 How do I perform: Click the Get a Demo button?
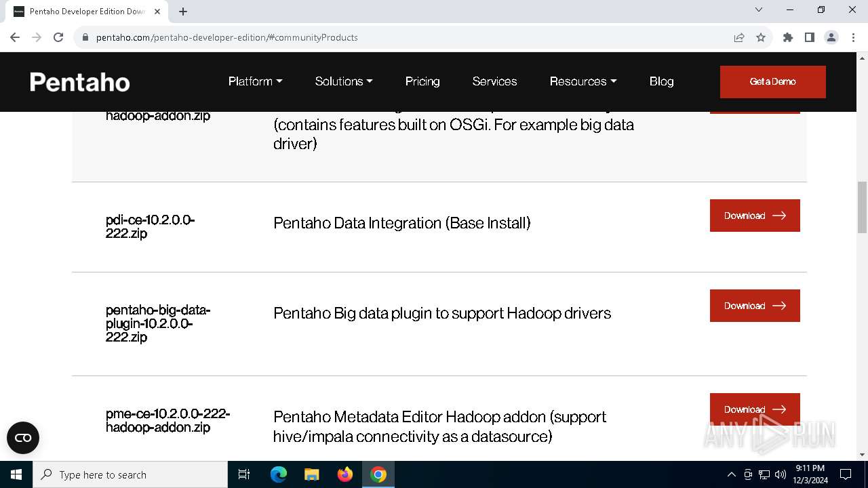click(x=772, y=81)
